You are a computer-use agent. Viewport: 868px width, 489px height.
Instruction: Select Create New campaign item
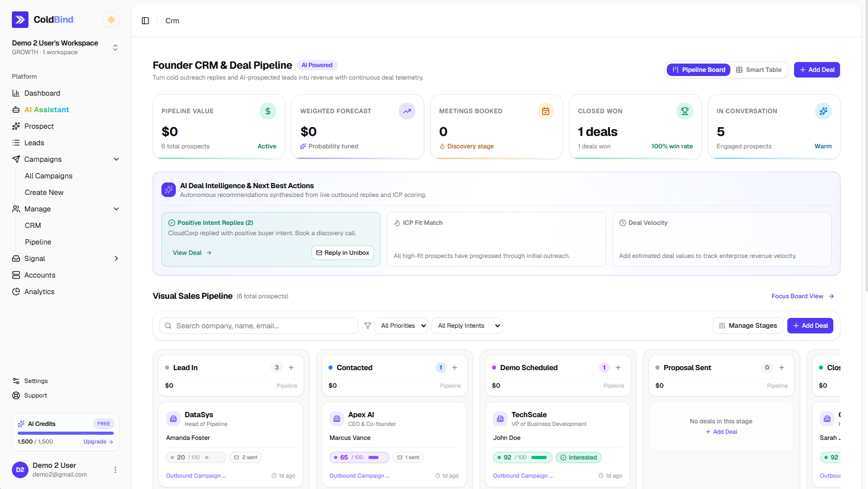pyautogui.click(x=44, y=192)
